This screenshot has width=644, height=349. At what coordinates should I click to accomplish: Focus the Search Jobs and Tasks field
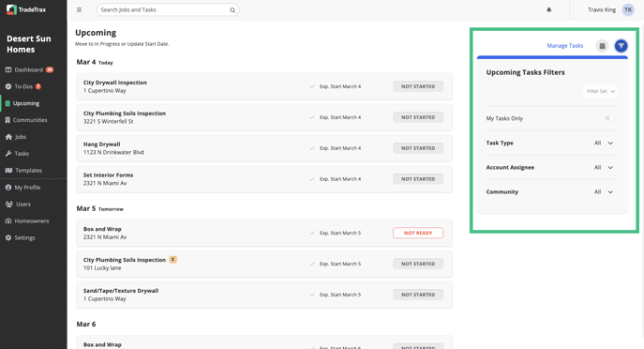(x=168, y=10)
